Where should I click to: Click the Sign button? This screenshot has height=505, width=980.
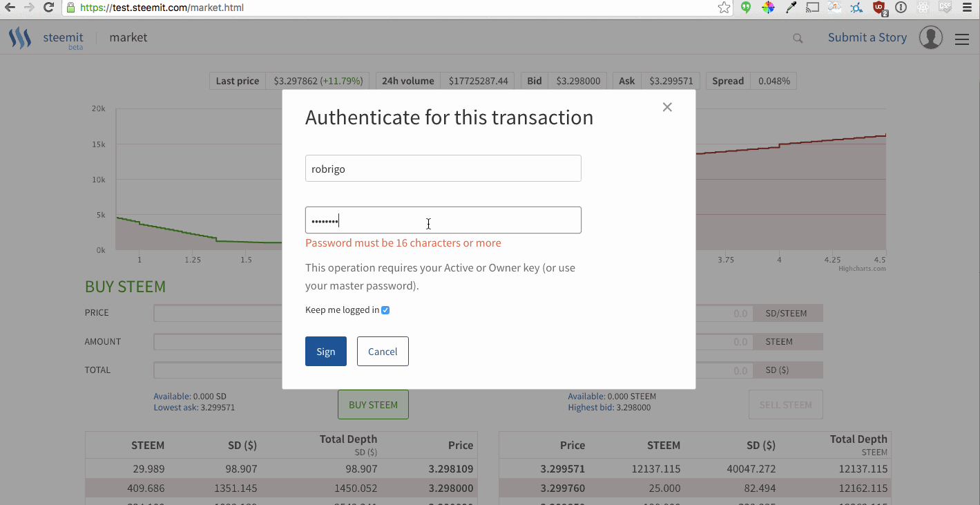coord(326,352)
